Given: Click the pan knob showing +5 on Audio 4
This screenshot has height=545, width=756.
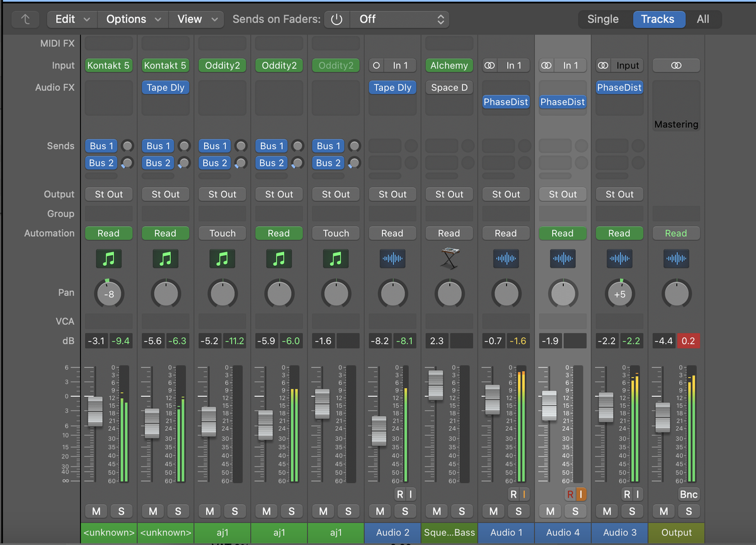Looking at the screenshot, I should [619, 293].
